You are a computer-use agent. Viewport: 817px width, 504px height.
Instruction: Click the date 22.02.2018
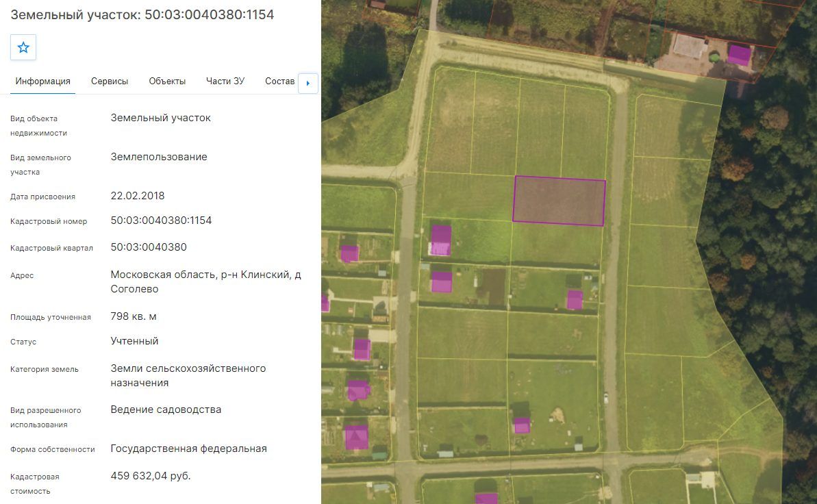tap(138, 196)
